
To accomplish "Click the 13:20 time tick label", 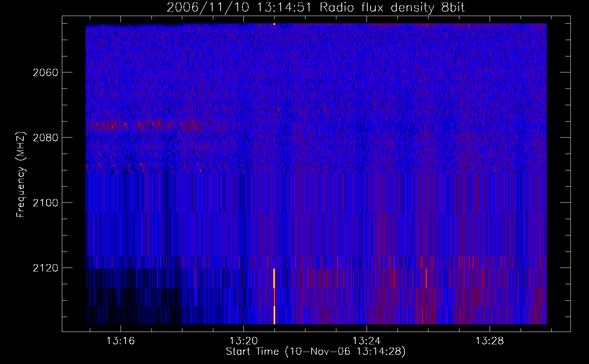I will pos(244,341).
